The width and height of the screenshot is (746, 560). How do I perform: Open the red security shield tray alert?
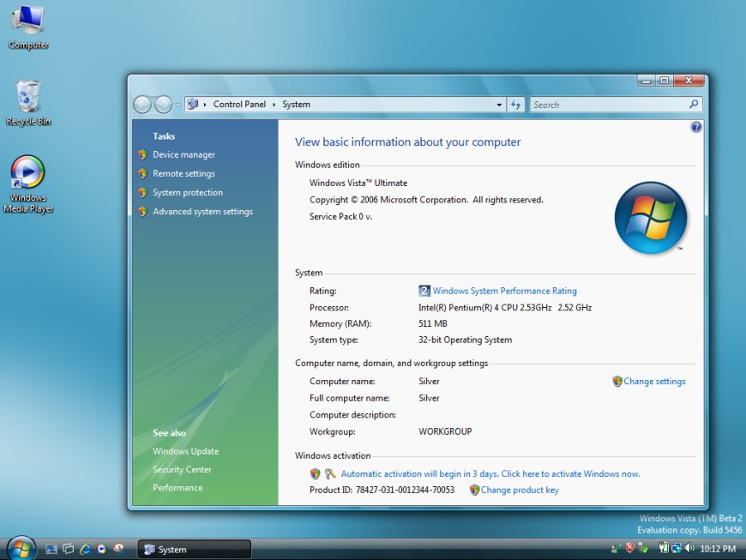coord(630,549)
